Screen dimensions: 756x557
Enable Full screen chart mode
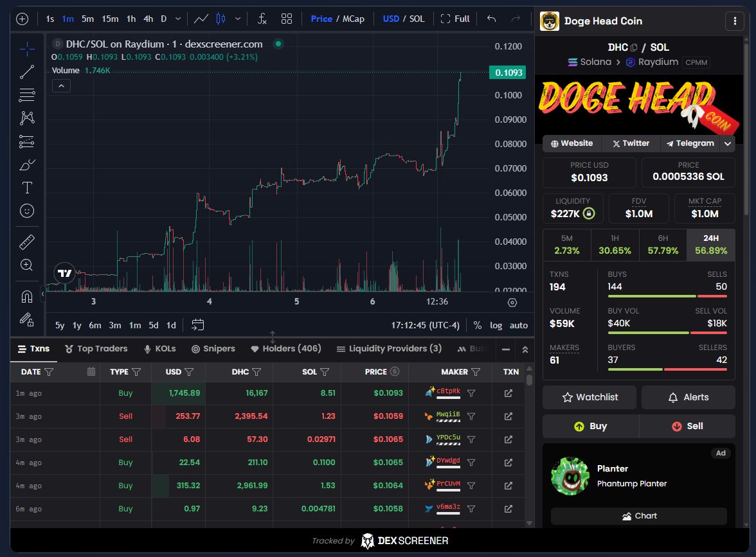455,19
